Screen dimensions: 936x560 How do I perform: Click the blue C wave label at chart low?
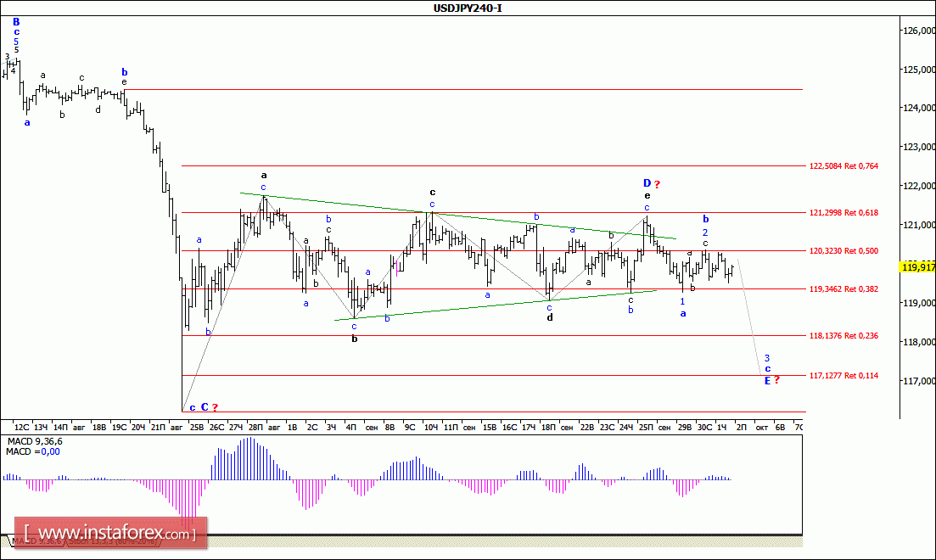(x=205, y=407)
